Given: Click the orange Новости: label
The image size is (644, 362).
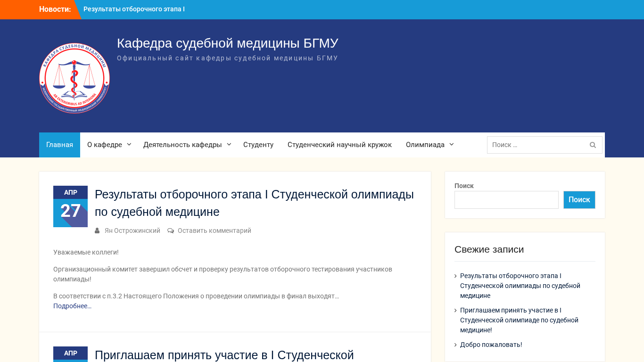Looking at the screenshot, I should 55,9.
